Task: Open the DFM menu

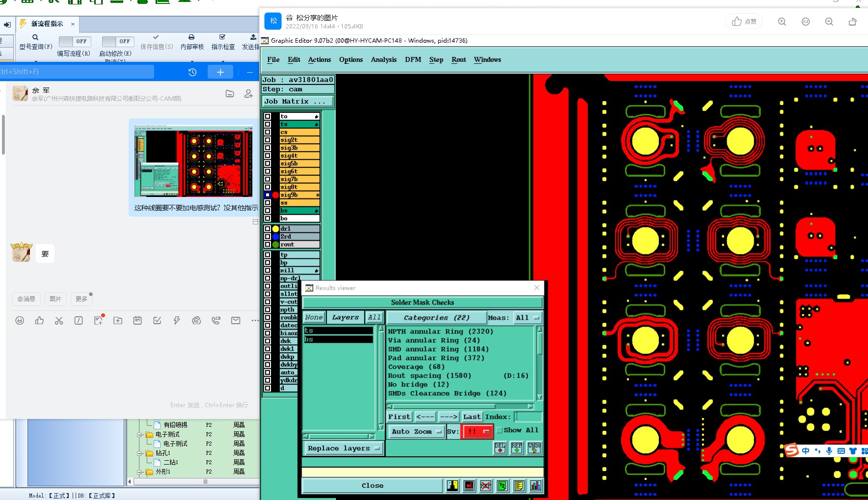Action: 413,59
